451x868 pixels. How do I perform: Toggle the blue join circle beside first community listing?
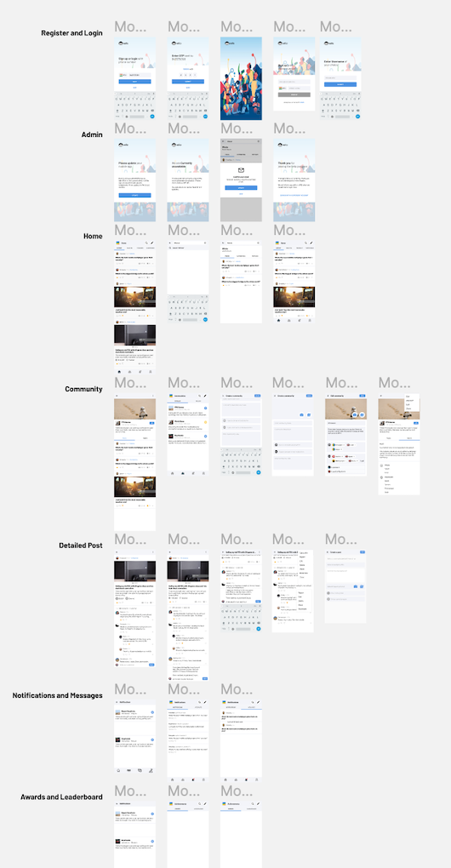pos(205,408)
